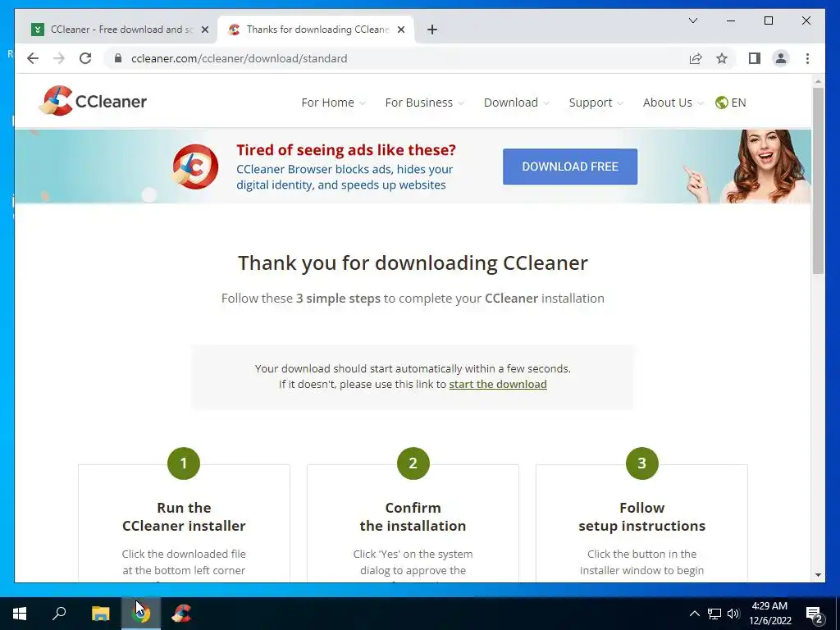Click the scrollbar up arrow
Viewport: 840px width, 630px height.
pyautogui.click(x=818, y=81)
